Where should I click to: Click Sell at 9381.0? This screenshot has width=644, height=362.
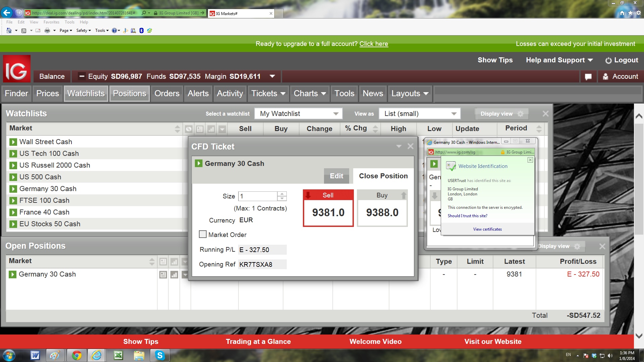point(328,208)
